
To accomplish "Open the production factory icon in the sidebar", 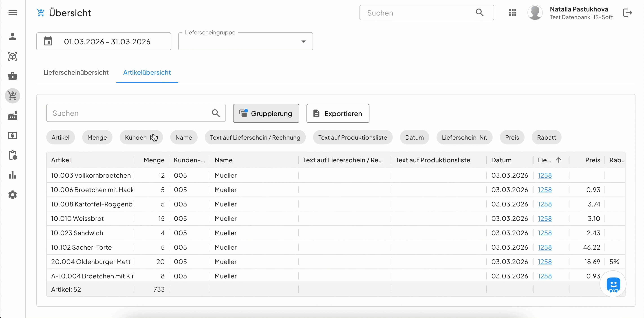I will 13,116.
